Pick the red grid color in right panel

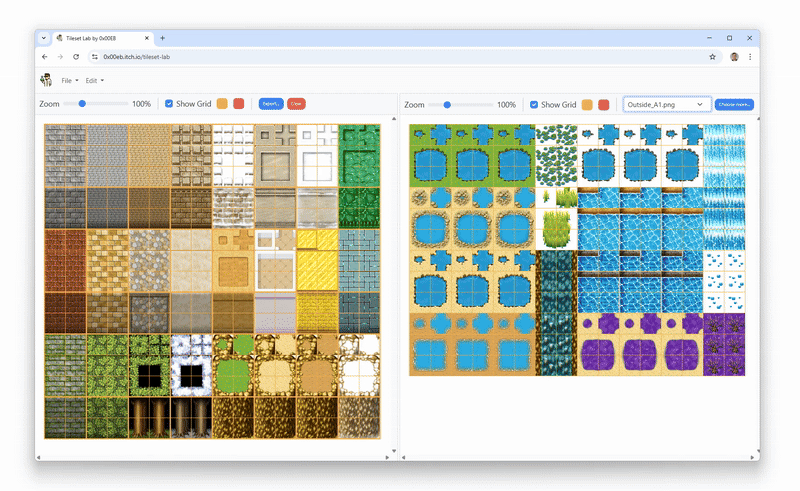604,105
